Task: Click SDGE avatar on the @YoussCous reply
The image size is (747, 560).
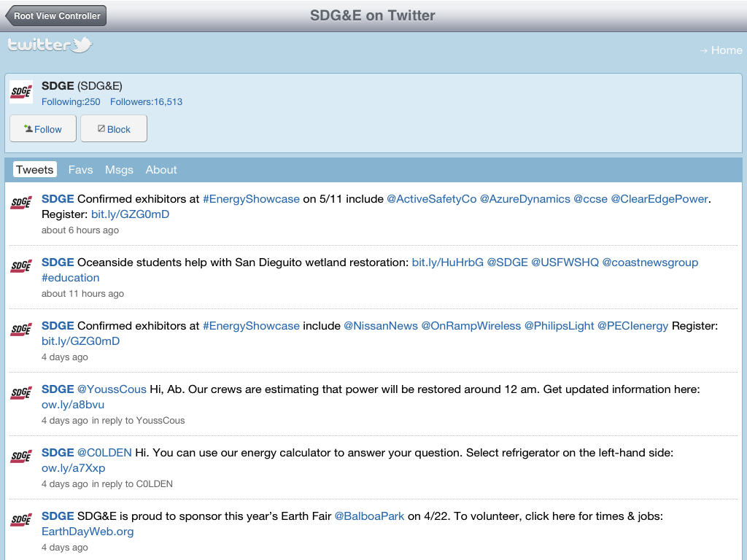Action: (21, 392)
